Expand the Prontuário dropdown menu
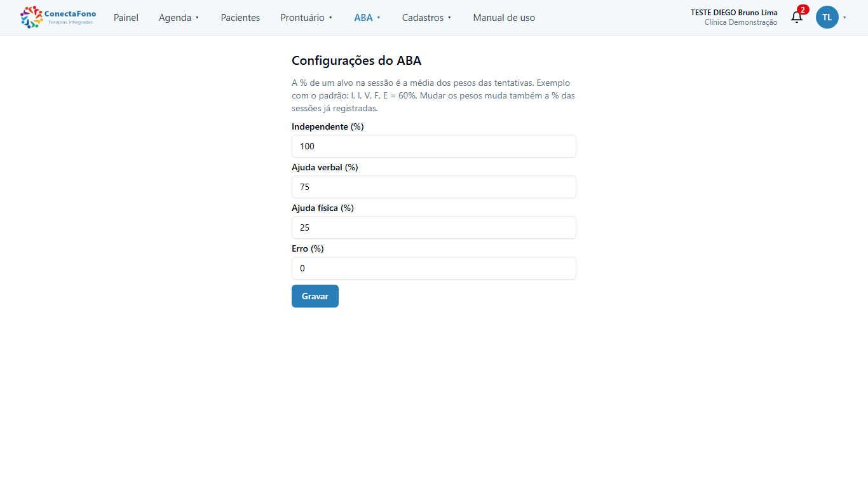The width and height of the screenshot is (868, 488). [307, 18]
